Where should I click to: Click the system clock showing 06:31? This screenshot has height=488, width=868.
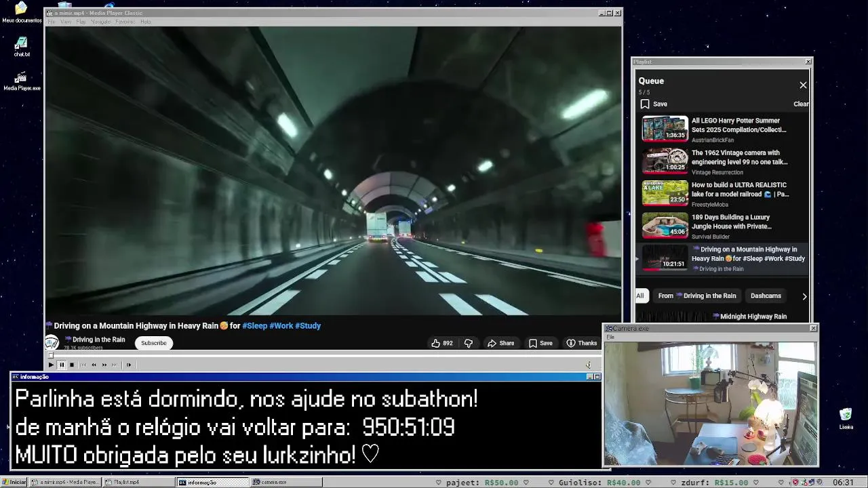click(843, 483)
